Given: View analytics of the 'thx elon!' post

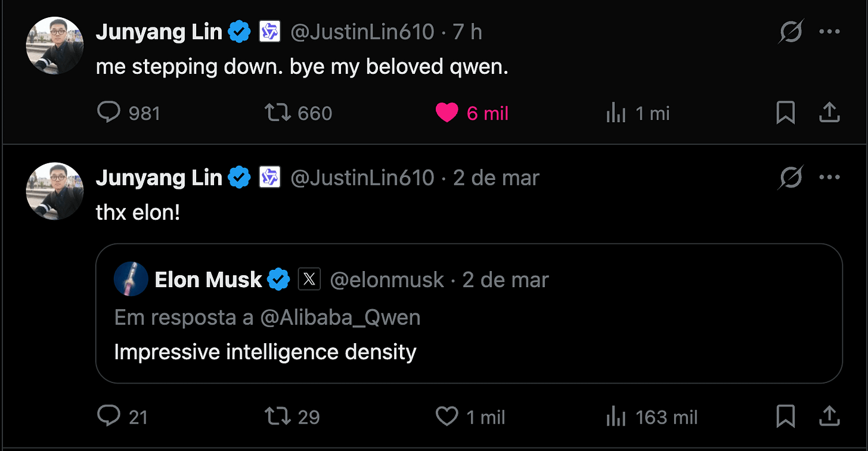Looking at the screenshot, I should pos(616,416).
